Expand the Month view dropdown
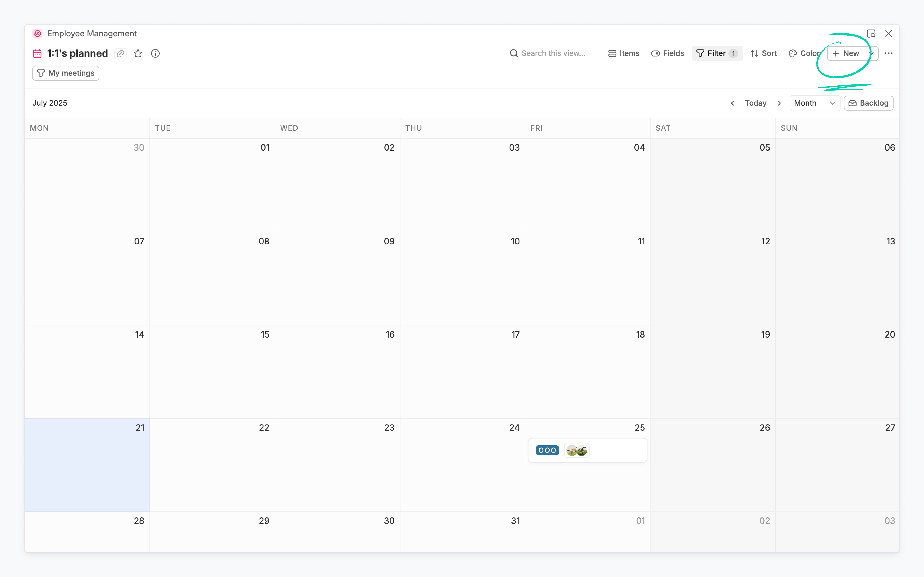 click(814, 103)
